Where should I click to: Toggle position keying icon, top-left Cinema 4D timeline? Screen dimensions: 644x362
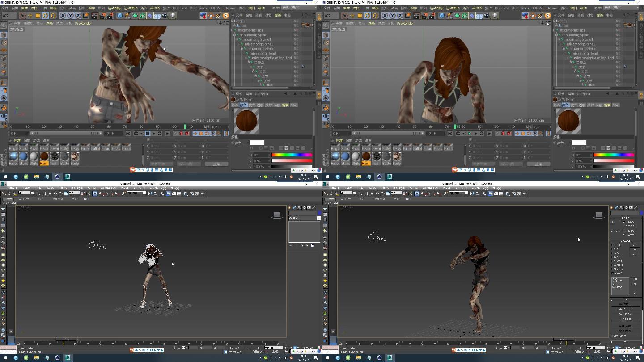(x=195, y=133)
